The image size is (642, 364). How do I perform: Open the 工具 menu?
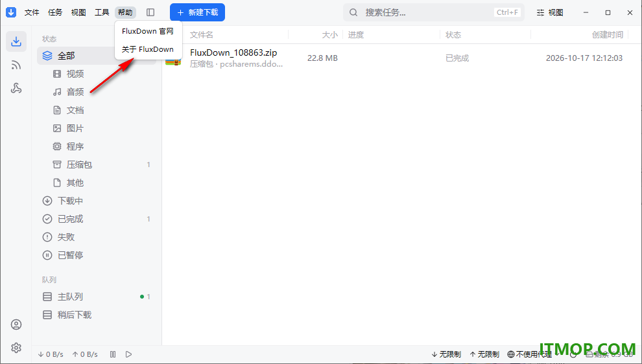point(102,12)
